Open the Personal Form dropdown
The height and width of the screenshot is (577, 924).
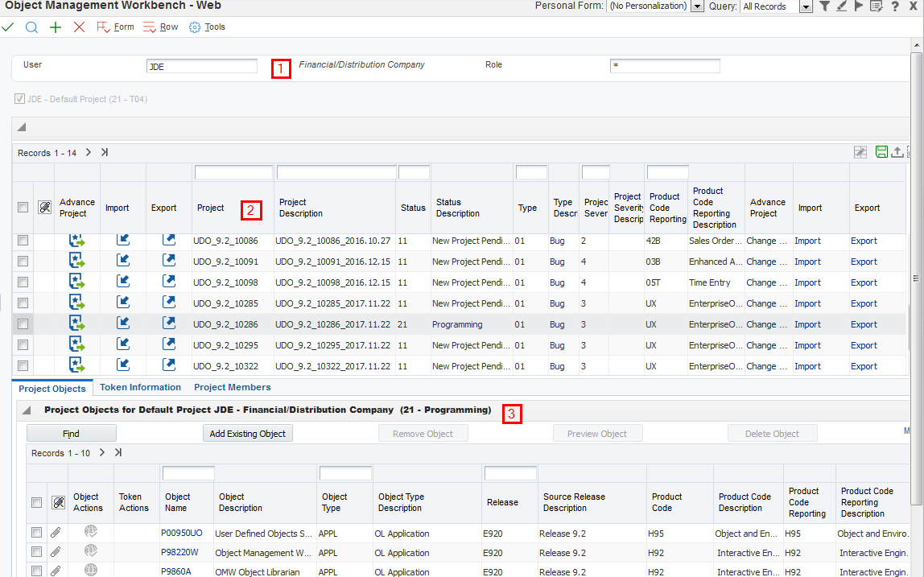696,6
